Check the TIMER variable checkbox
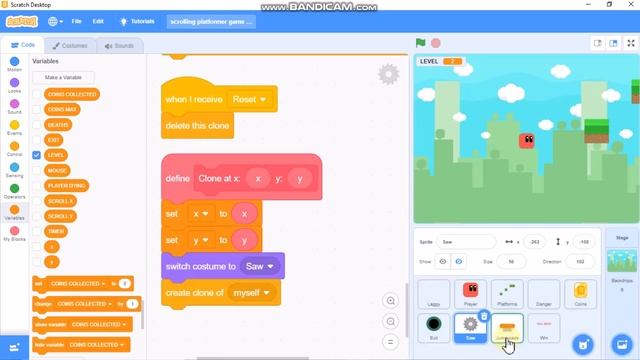The height and width of the screenshot is (360, 640). point(37,231)
